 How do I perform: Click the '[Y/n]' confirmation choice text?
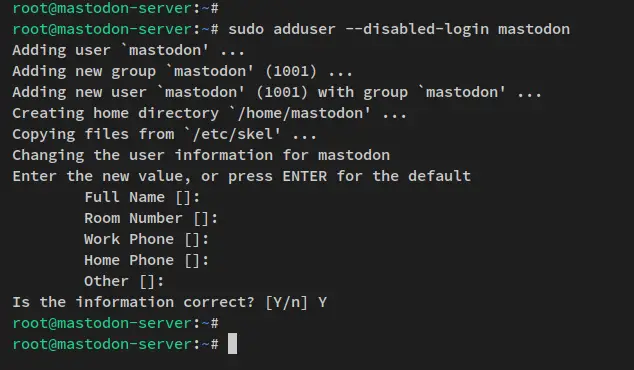coord(286,302)
